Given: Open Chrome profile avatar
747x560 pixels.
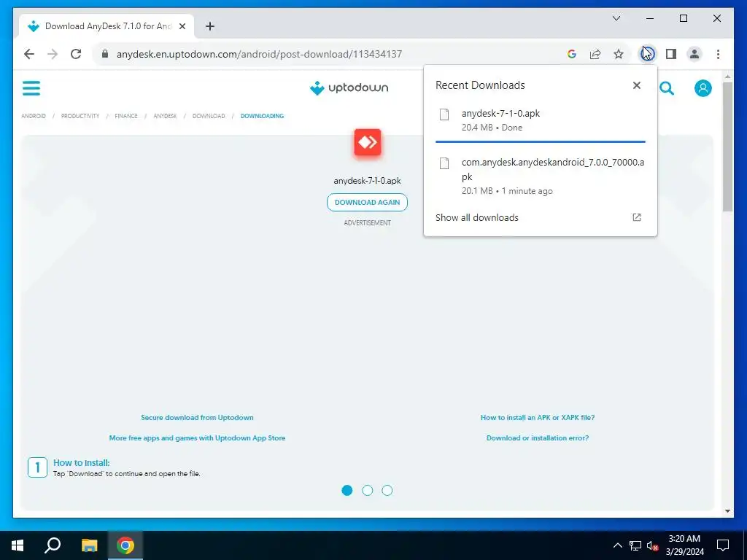Looking at the screenshot, I should 694,54.
